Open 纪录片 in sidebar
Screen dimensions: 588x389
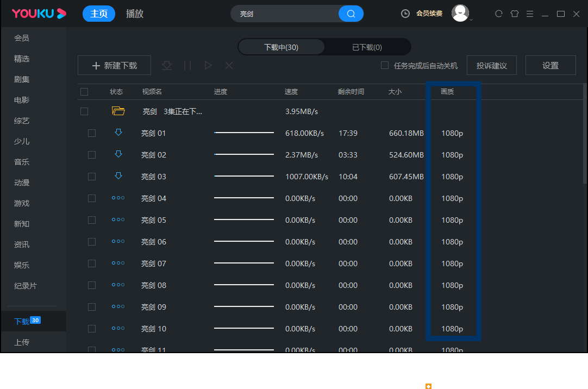coord(26,286)
